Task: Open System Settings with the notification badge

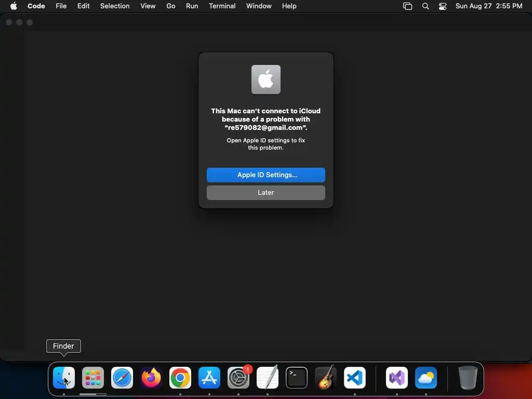Action: click(238, 378)
